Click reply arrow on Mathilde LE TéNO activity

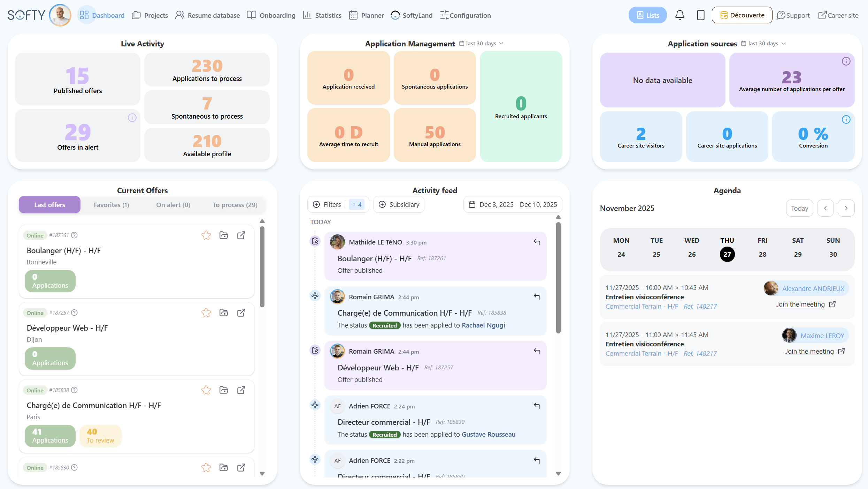tap(537, 242)
